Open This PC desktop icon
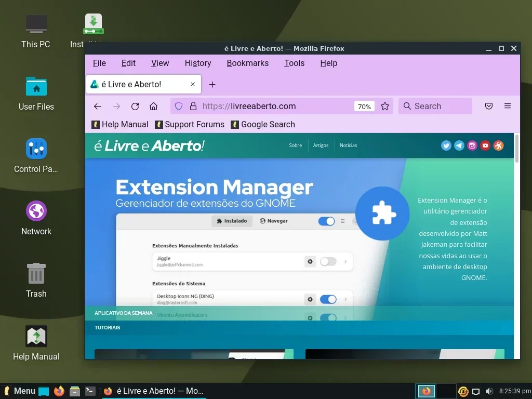The width and height of the screenshot is (532, 399). [x=36, y=32]
